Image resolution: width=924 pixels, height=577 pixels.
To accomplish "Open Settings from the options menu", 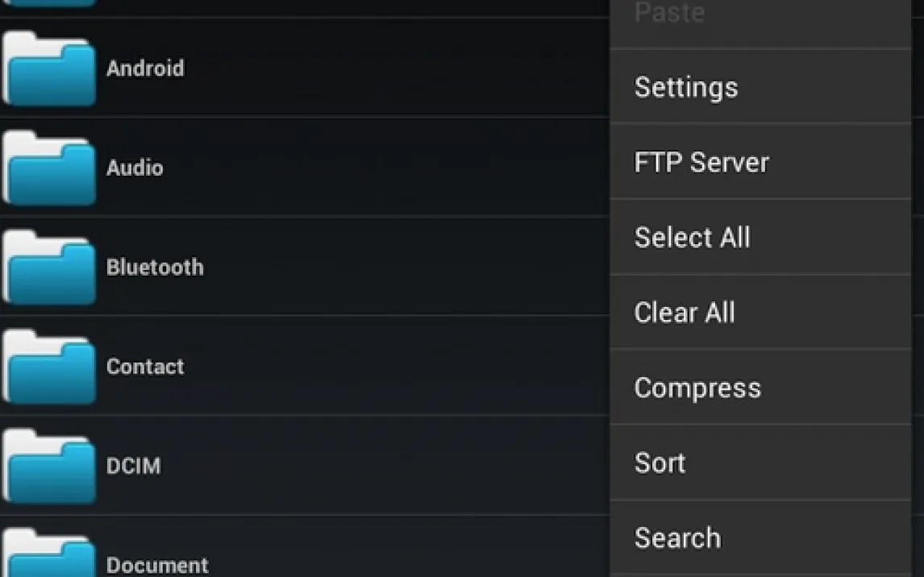I will point(685,87).
